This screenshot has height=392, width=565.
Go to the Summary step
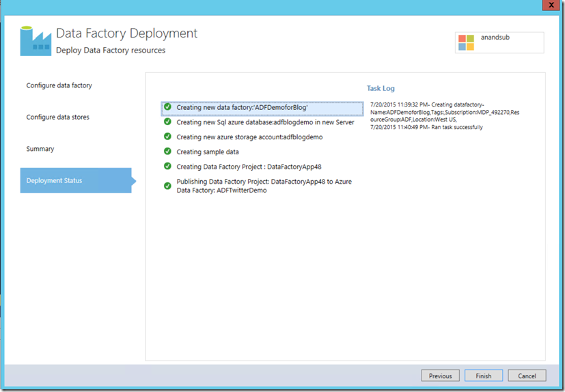pos(40,149)
